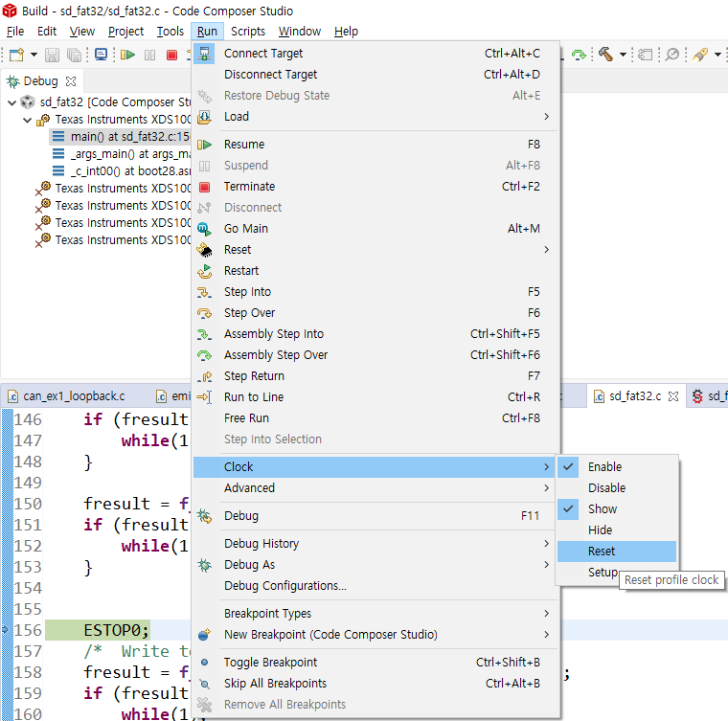Click the Debug bug icon at F11
The height and width of the screenshot is (721, 728).
204,516
